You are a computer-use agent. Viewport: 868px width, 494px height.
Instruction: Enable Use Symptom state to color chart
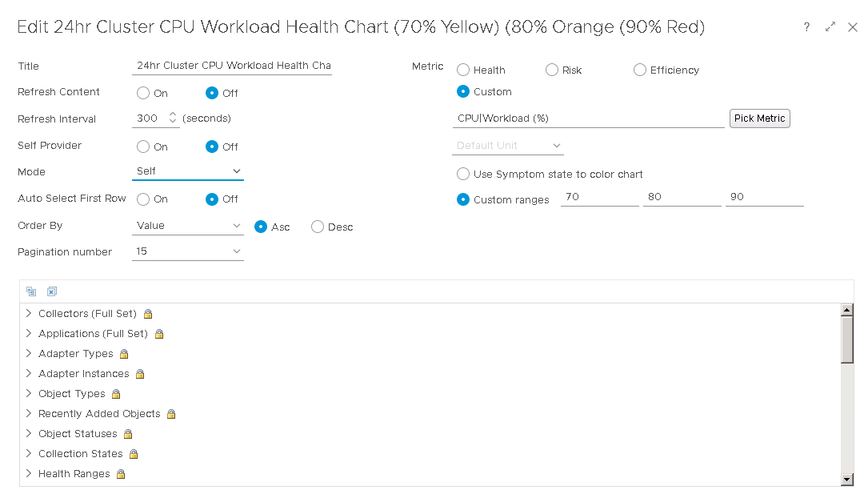tap(463, 174)
